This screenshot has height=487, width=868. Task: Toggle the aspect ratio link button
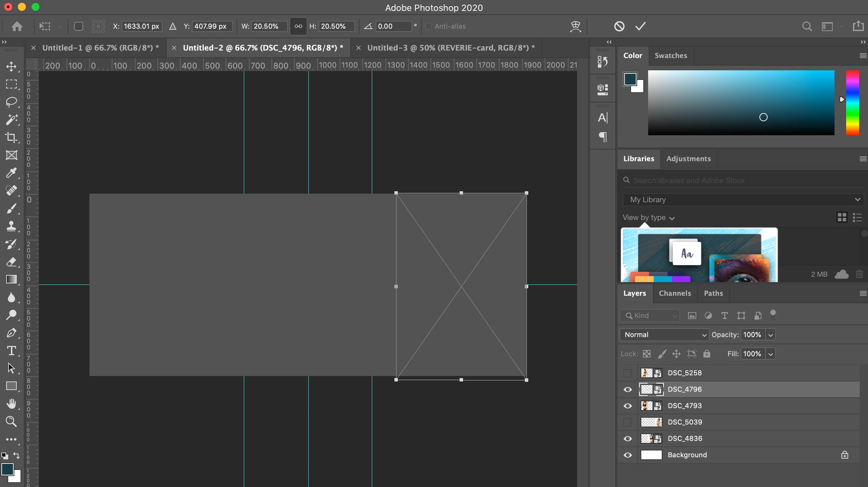point(298,26)
